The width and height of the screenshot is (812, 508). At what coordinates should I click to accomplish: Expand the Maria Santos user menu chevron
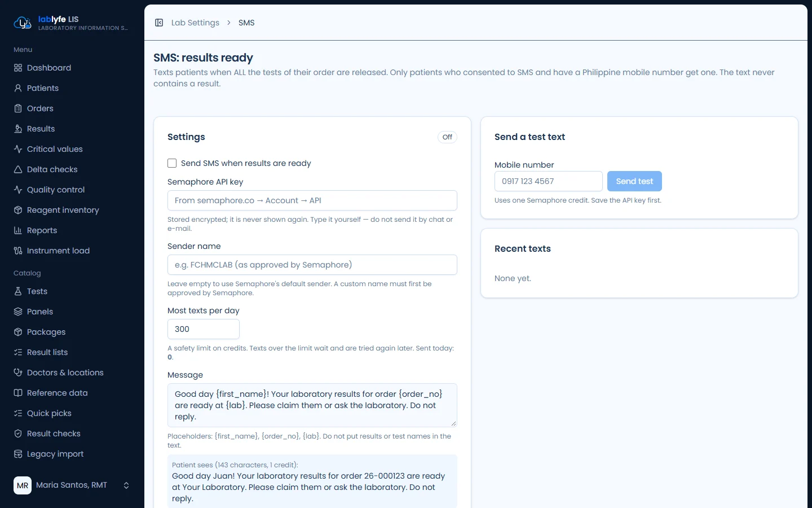126,485
